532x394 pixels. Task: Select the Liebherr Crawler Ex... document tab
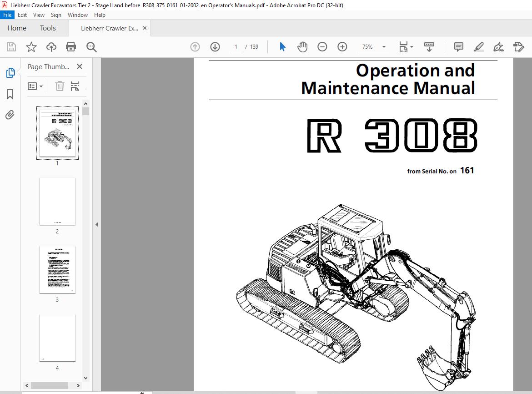tap(110, 28)
